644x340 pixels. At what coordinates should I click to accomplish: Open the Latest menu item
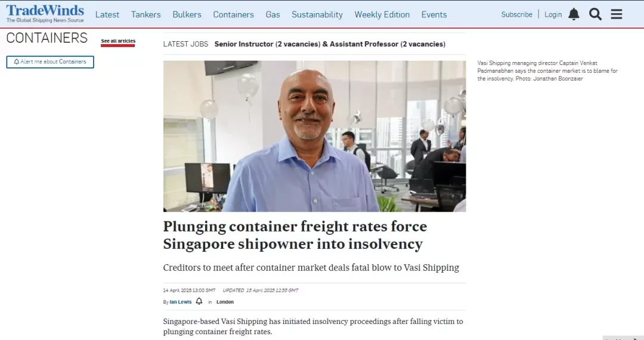107,14
